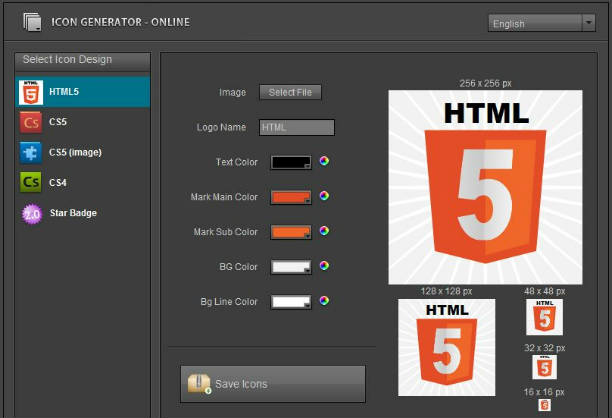
Task: Focus the Logo Name text field
Action: pyautogui.click(x=297, y=128)
